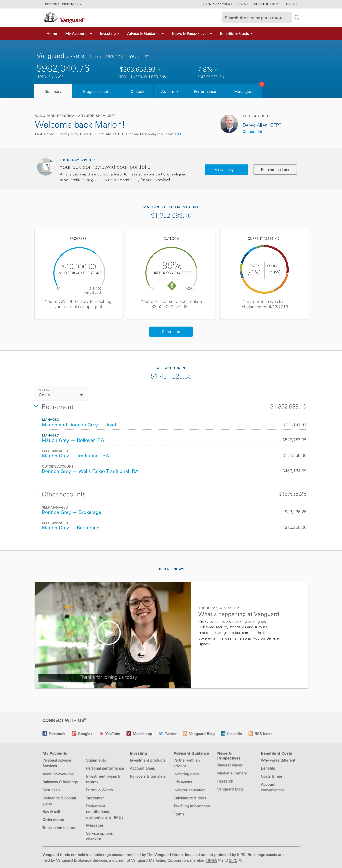Switch to the Asset mix tab
Viewport: 342px width, 868px height.
[x=170, y=91]
